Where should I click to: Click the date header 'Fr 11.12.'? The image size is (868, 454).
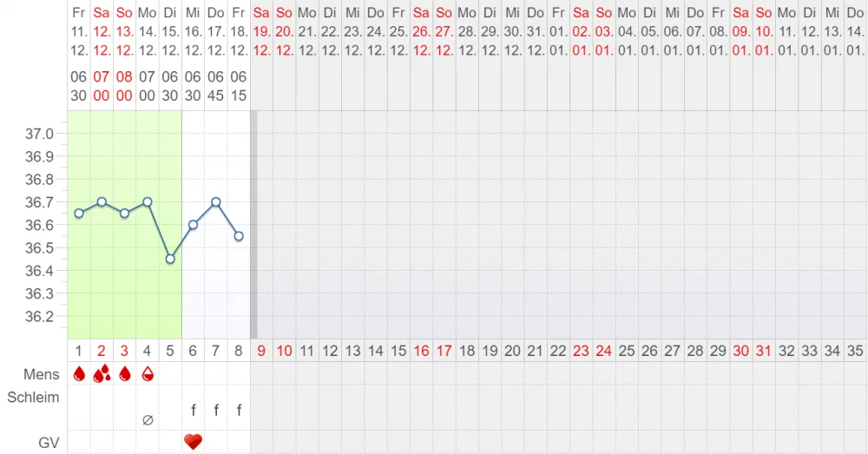point(79,31)
